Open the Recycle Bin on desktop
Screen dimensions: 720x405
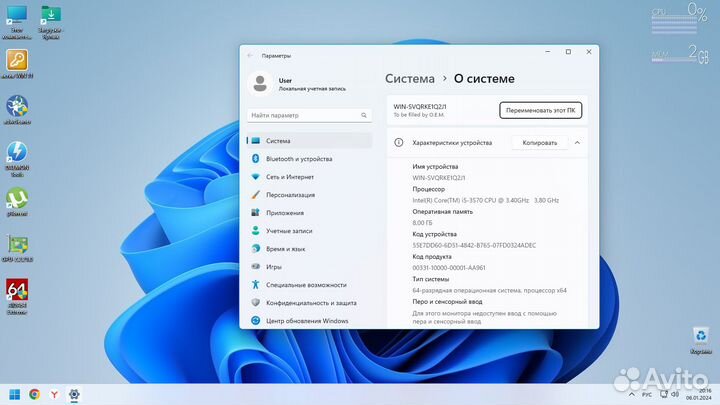[700, 341]
